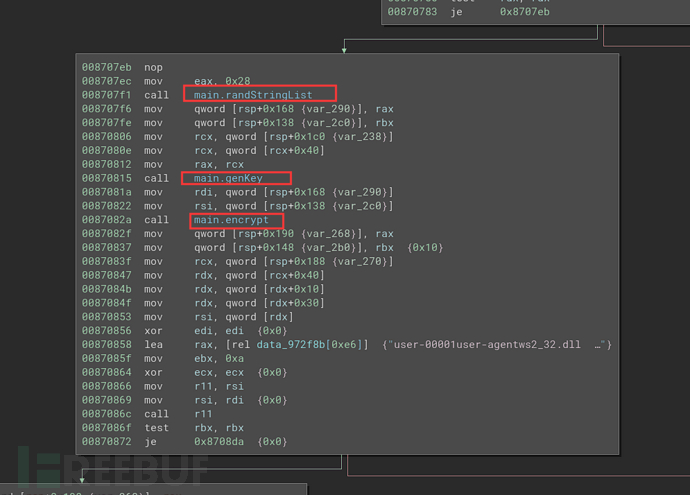Select address 0087081a
Viewport: 690px width, 495px height.
[106, 192]
